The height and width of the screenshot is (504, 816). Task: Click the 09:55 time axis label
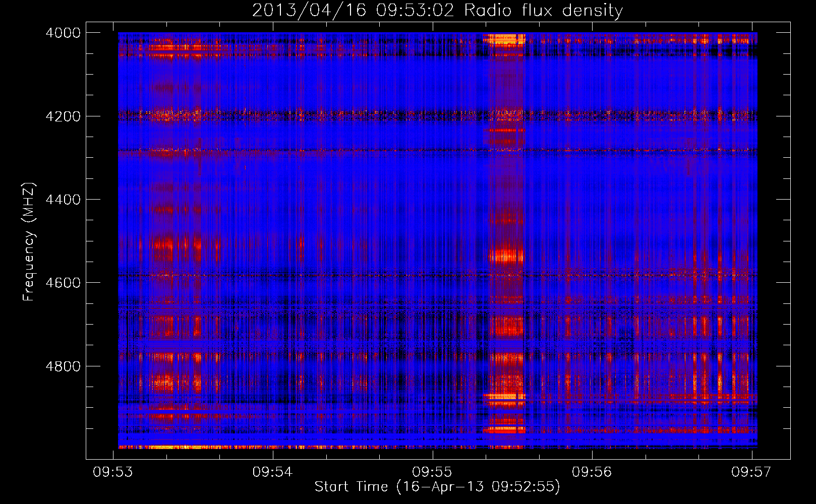point(432,472)
